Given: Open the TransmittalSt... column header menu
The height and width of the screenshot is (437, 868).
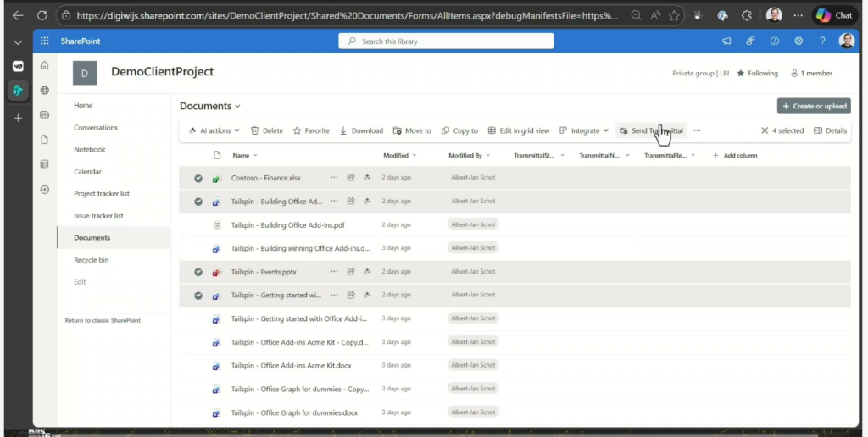Looking at the screenshot, I should [x=538, y=156].
